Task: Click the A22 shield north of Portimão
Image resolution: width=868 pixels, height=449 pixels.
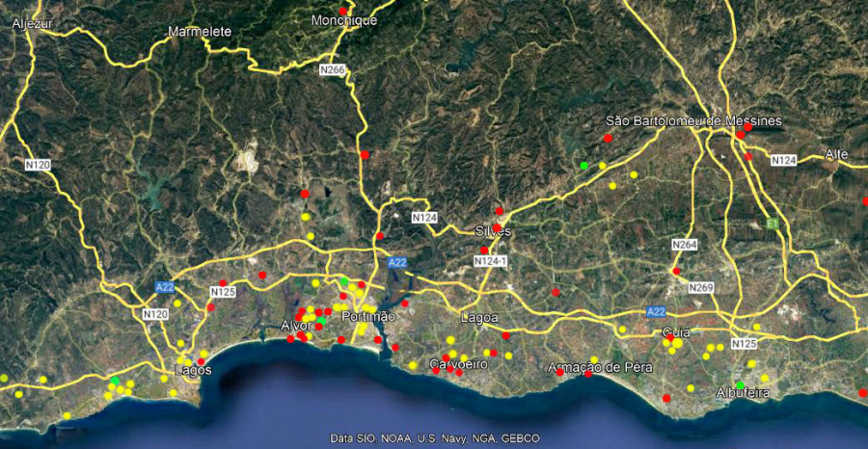Action: (398, 262)
